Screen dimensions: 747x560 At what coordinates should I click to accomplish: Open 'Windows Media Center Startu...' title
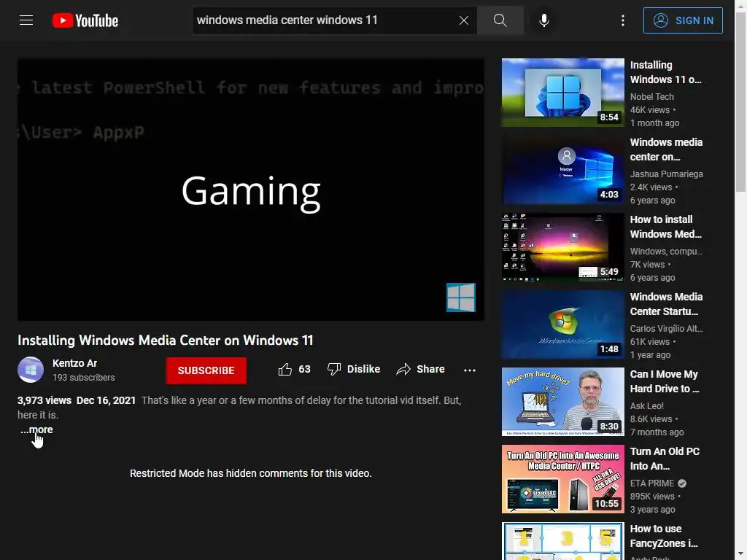[666, 304]
